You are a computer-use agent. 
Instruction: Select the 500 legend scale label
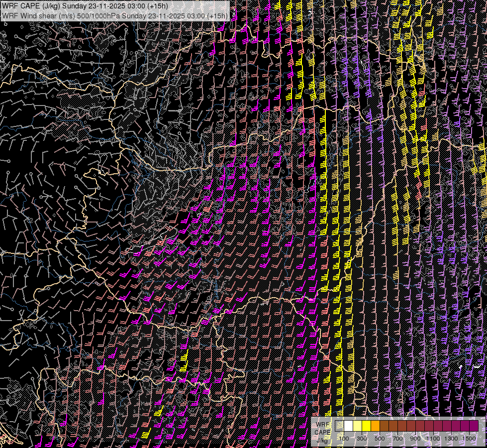click(380, 439)
